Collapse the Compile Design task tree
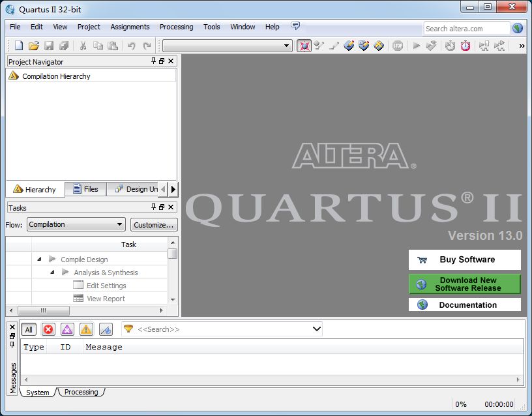 click(x=39, y=260)
